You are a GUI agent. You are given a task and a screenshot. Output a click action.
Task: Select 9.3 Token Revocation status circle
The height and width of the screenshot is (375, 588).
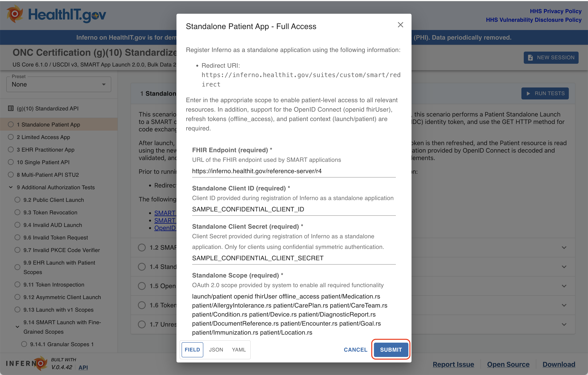click(17, 212)
